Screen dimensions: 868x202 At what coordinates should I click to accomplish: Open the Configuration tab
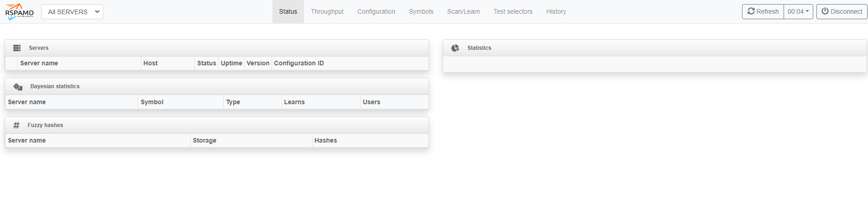pyautogui.click(x=376, y=11)
